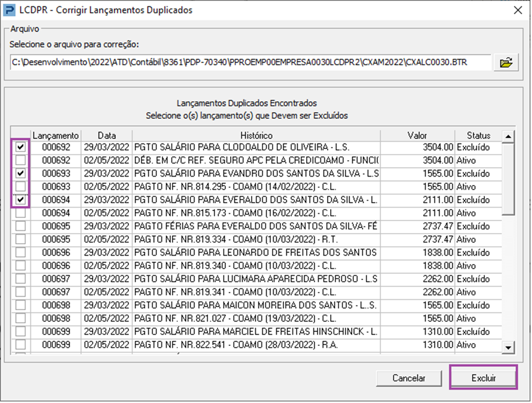Click Ativo status of 000699 row
The height and width of the screenshot is (403, 532).
[x=466, y=345]
